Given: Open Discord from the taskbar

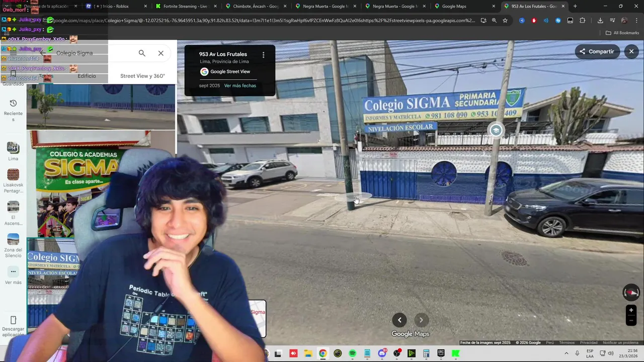Looking at the screenshot, I should 382,353.
